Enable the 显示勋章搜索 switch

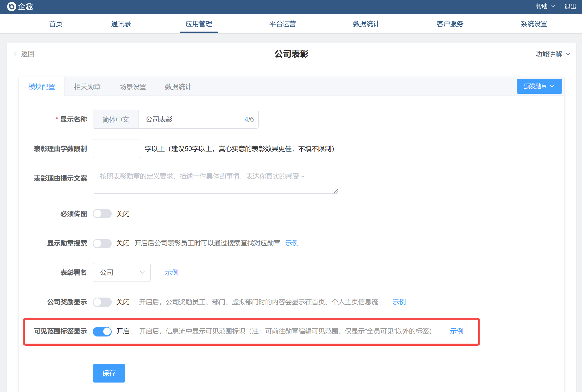[x=102, y=243]
